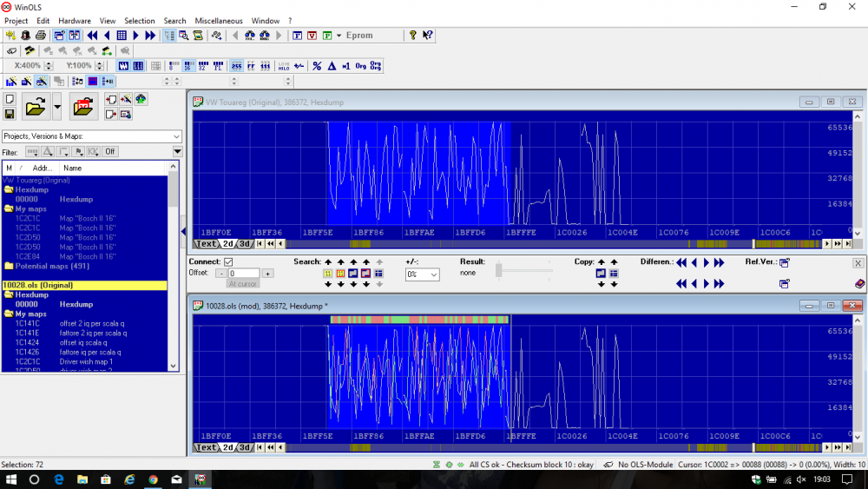Image resolution: width=868 pixels, height=489 pixels.
Task: Click the magnifier search window icon
Action: (x=183, y=36)
